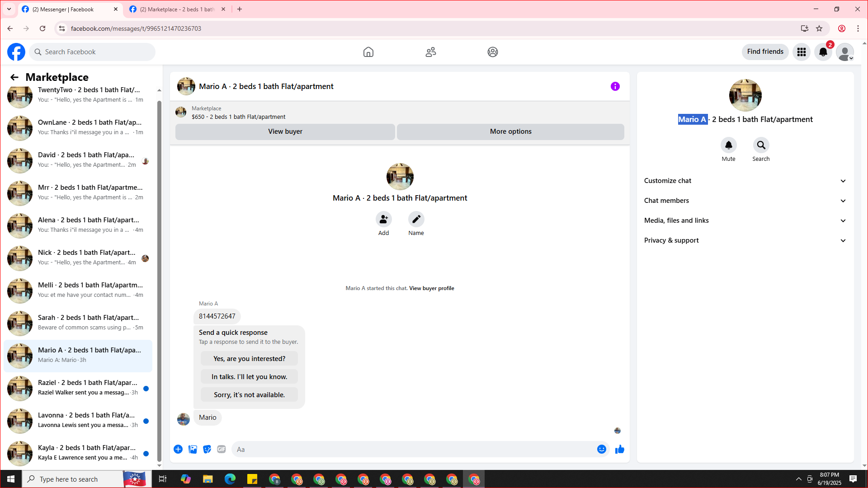
Task: Switch to Marketplace browser tab
Action: pyautogui.click(x=177, y=9)
